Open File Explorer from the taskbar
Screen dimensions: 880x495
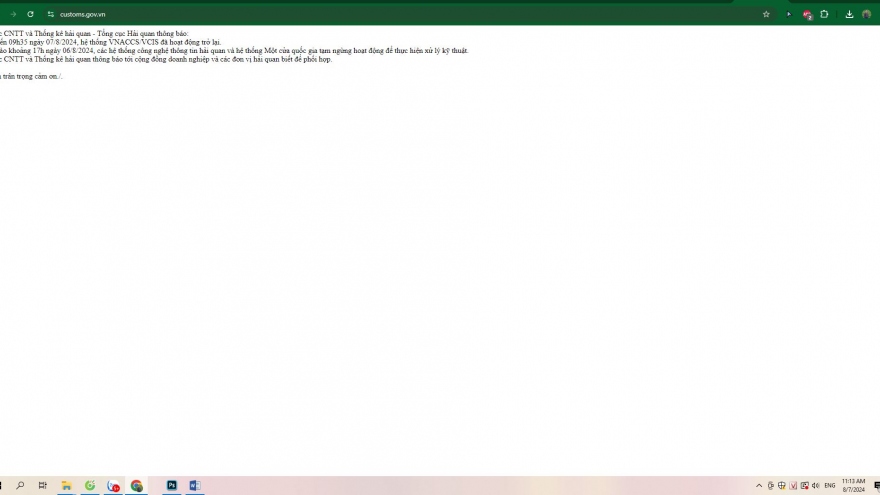click(66, 485)
